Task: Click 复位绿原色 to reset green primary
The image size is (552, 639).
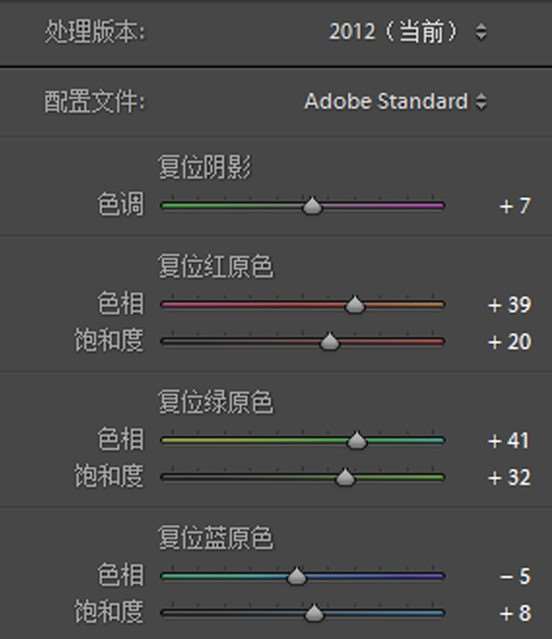Action: [216, 402]
